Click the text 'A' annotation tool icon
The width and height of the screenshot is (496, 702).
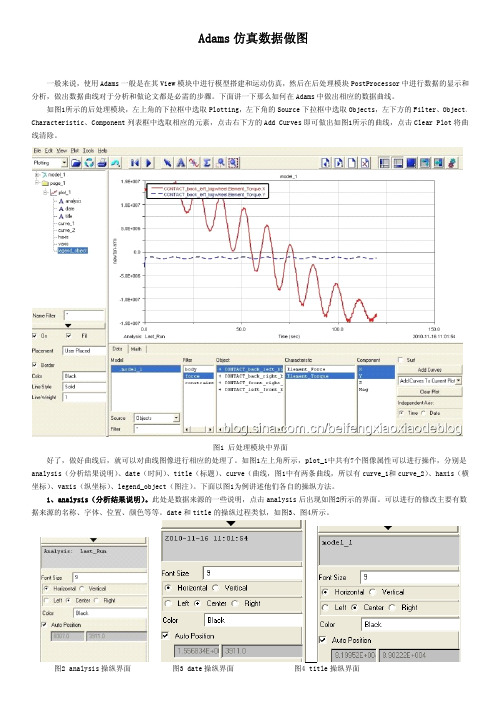[x=180, y=163]
